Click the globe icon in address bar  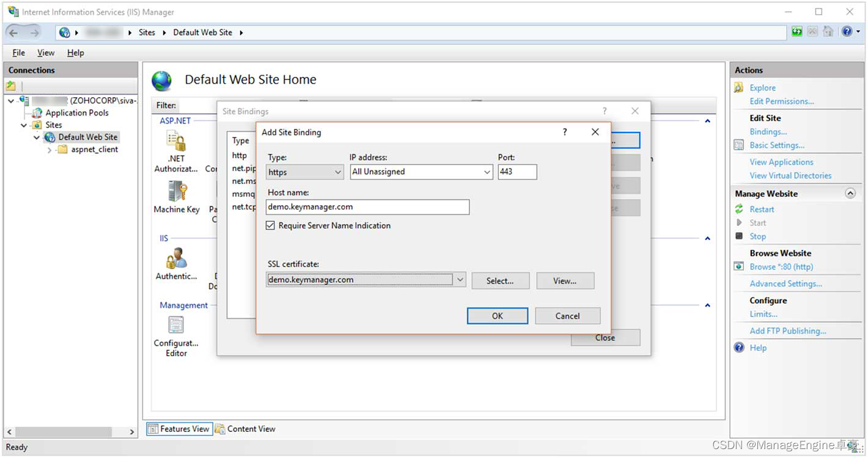(x=65, y=33)
